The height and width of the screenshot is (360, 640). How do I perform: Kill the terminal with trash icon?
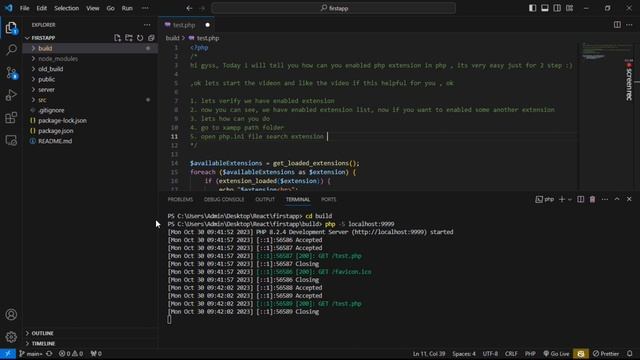[x=592, y=199]
